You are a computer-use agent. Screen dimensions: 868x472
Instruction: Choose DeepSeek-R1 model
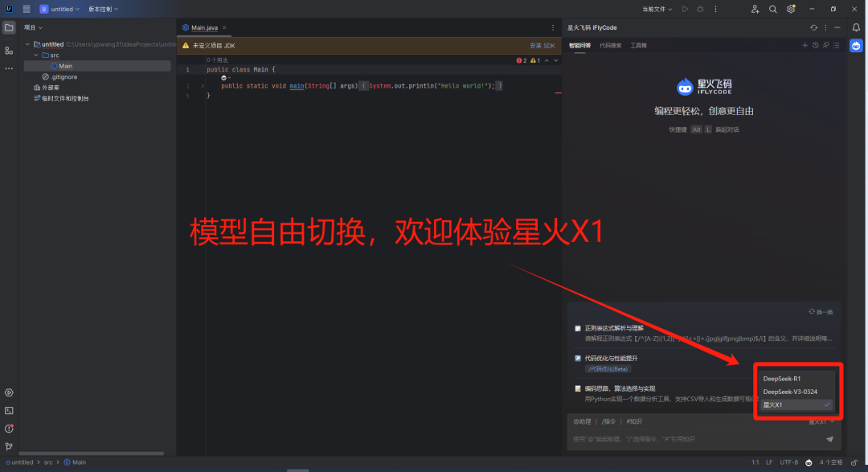tap(796, 379)
